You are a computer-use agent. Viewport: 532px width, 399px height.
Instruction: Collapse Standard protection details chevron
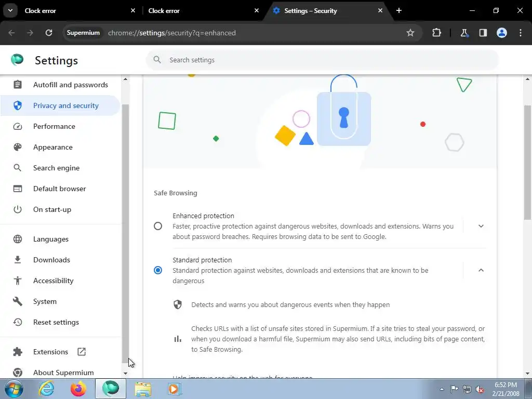pos(481,270)
